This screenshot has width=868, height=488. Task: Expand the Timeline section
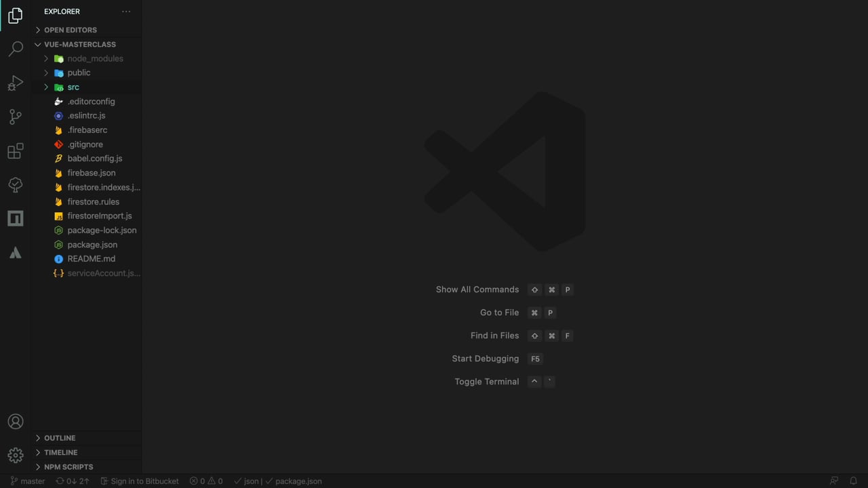(x=86, y=452)
